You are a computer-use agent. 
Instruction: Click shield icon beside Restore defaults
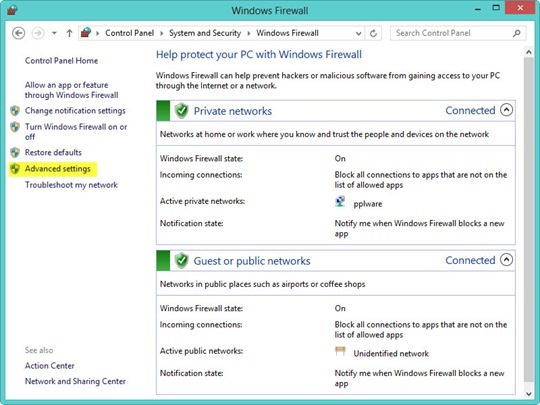(15, 152)
